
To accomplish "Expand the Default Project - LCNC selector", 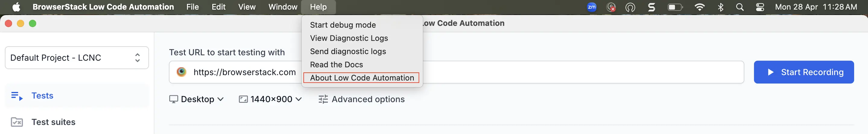I will 77,58.
